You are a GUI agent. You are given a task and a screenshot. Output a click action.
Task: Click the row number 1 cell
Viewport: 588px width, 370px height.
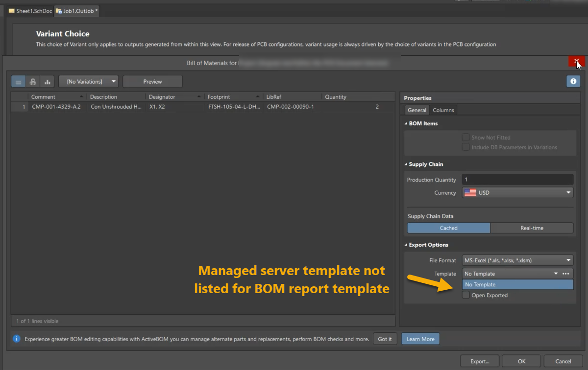[20, 107]
